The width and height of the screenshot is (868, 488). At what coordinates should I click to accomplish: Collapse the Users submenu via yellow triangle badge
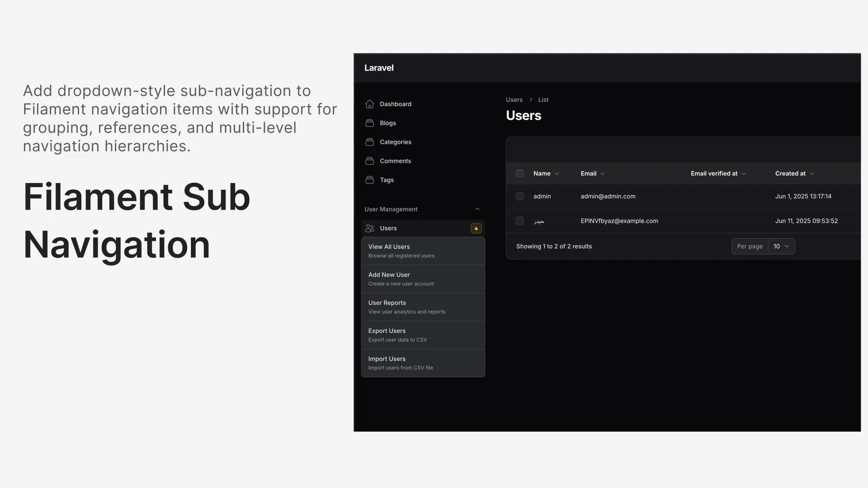(476, 228)
